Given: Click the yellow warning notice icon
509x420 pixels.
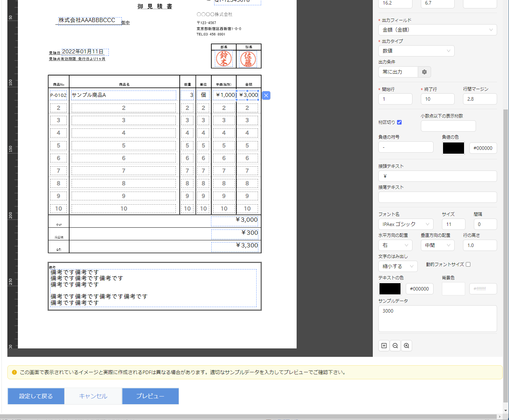Looking at the screenshot, I should [x=14, y=372].
